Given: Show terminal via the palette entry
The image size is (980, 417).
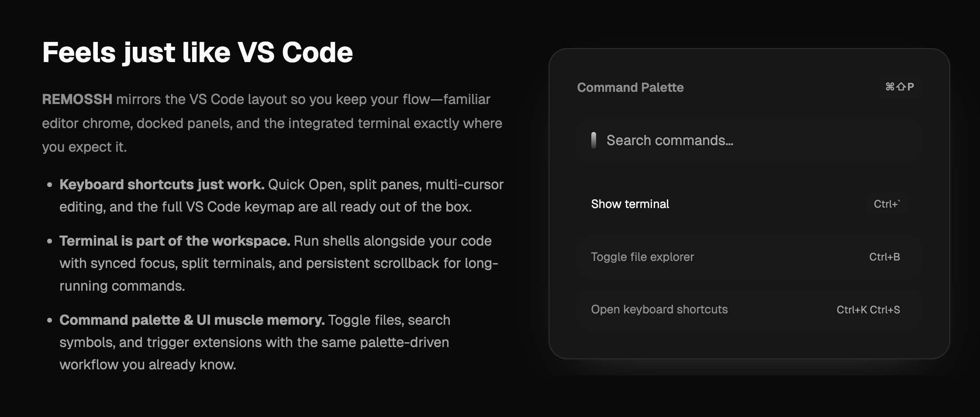Looking at the screenshot, I should pos(630,204).
